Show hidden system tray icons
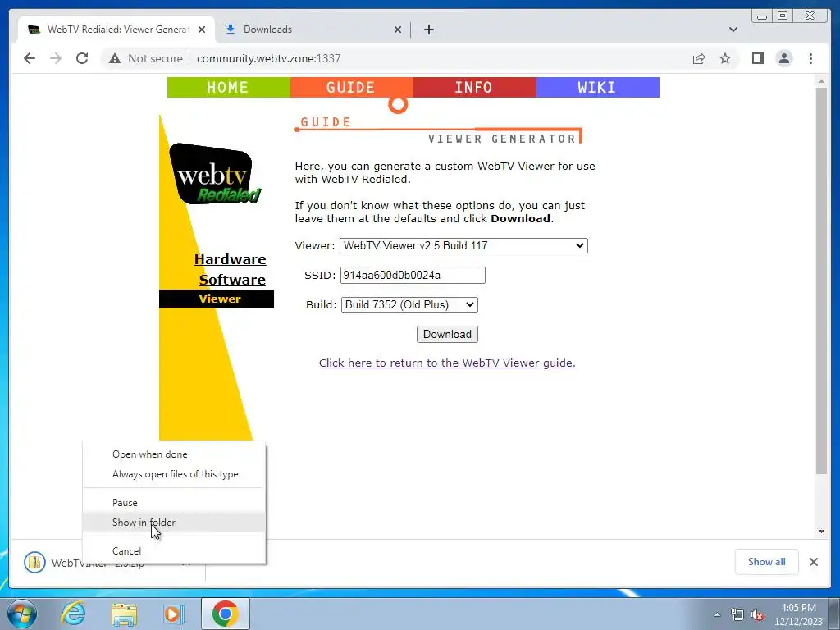This screenshot has width=840, height=630. point(717,614)
